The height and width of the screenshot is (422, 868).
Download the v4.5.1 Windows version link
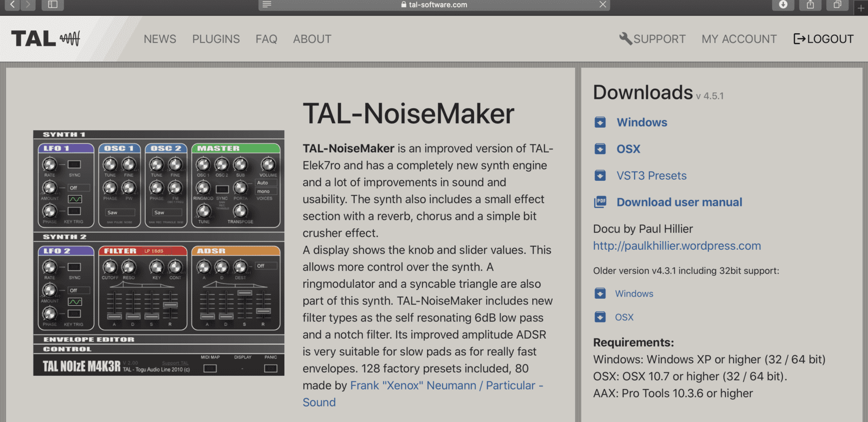tap(642, 122)
